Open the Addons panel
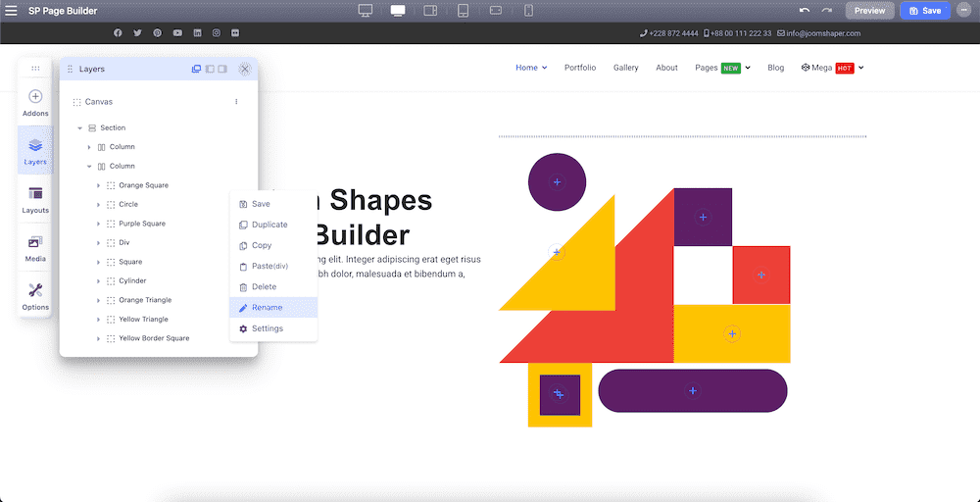 35,103
